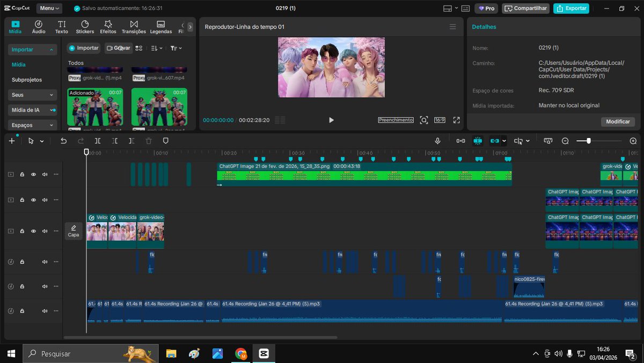Open the timeline preview options icon beside zoom out

548,141
